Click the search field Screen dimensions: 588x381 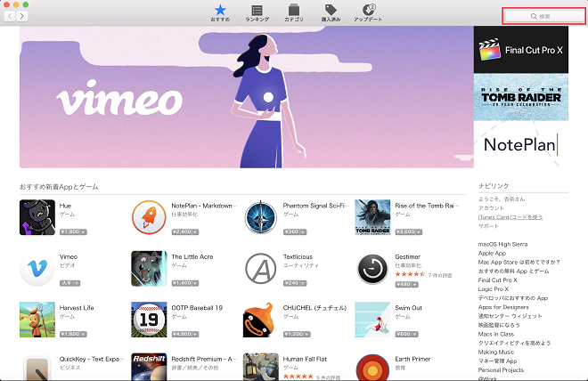point(544,16)
